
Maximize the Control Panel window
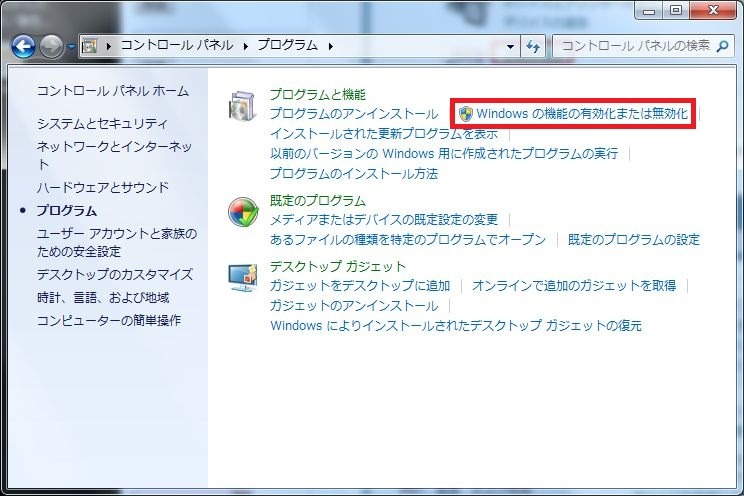677,10
